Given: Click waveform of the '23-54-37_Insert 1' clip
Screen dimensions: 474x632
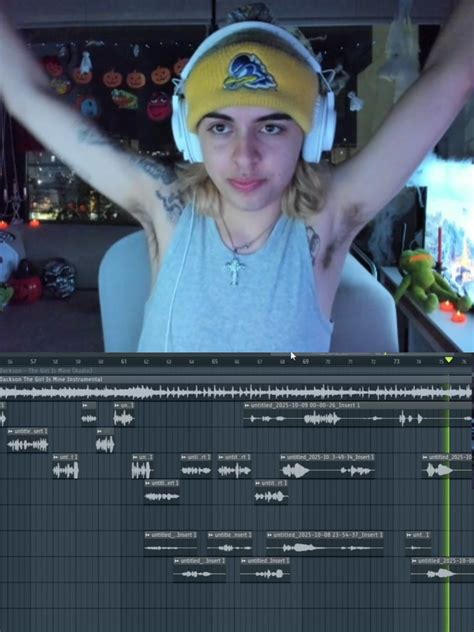Looking at the screenshot, I should (325, 548).
